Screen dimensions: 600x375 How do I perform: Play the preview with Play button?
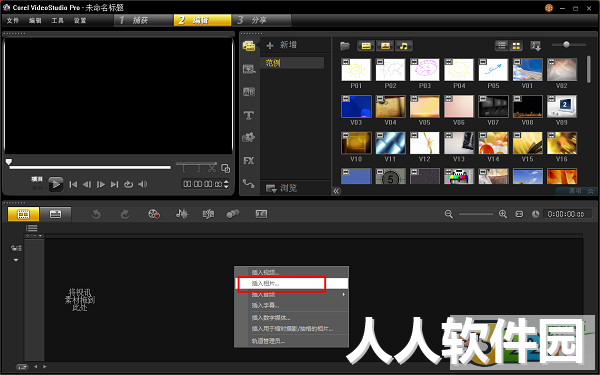click(x=56, y=184)
